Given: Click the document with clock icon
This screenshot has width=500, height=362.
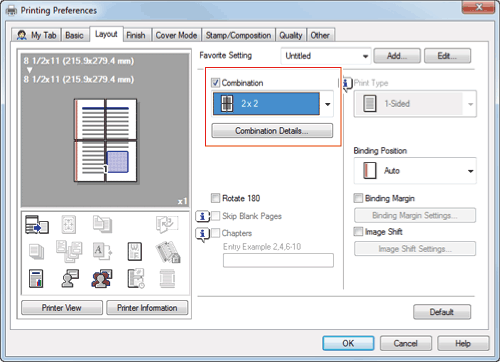Looking at the screenshot, I should 136,279.
